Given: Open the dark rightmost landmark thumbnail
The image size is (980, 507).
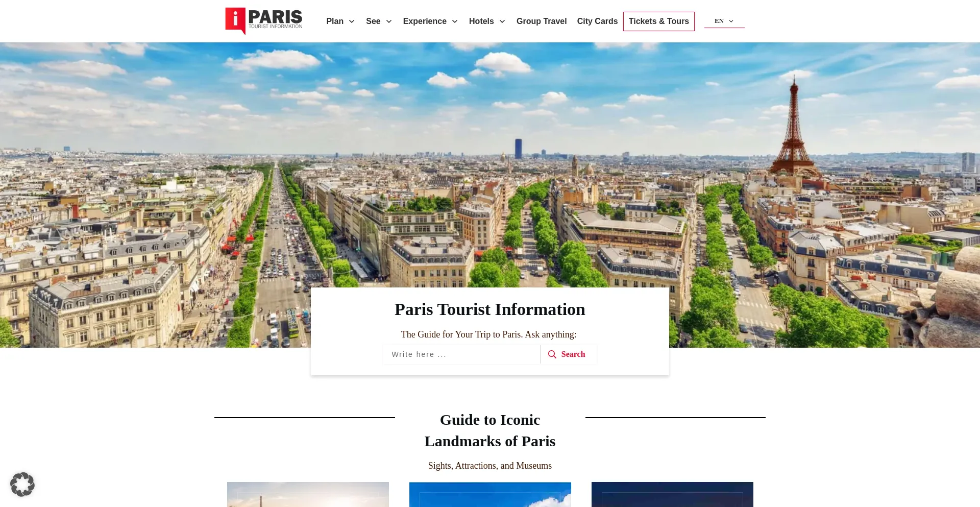Looking at the screenshot, I should click(x=672, y=494).
